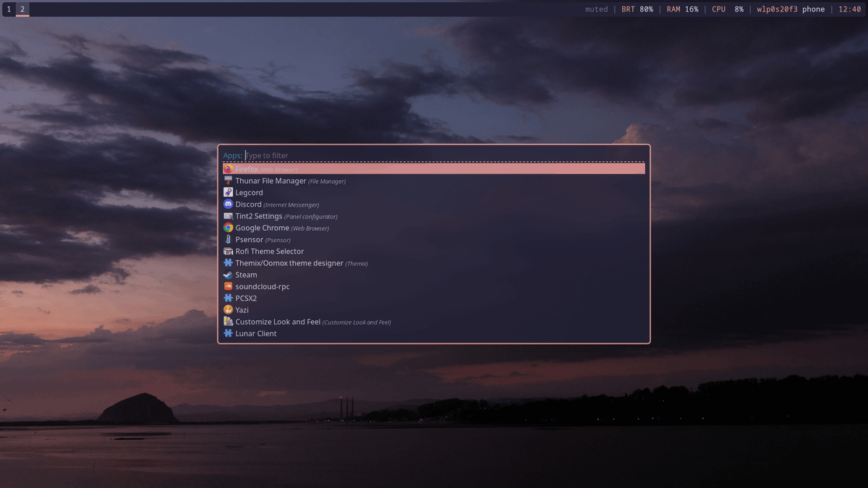Open Yazi entry

(x=434, y=310)
